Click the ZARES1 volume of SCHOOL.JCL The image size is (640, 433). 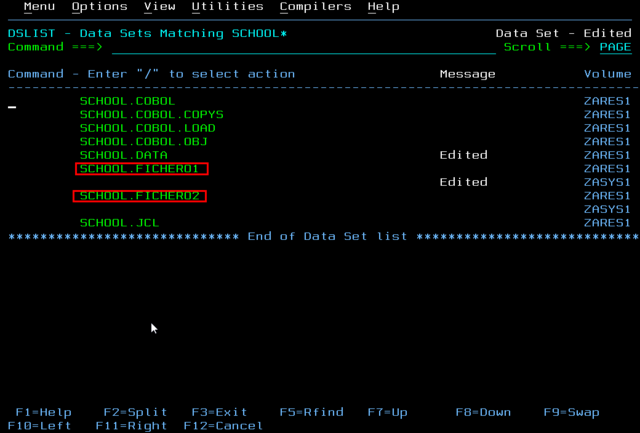point(607,223)
